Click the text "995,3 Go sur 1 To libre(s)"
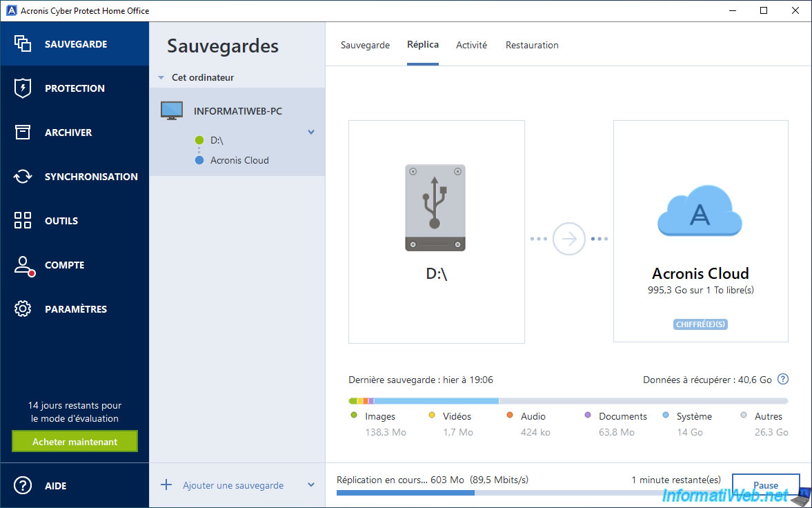The image size is (812, 508). [x=701, y=291]
